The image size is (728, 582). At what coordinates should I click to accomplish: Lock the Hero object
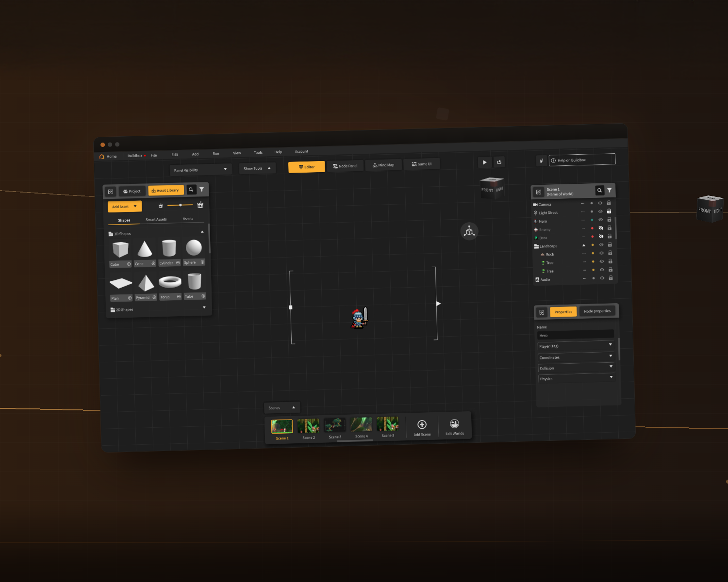609,220
